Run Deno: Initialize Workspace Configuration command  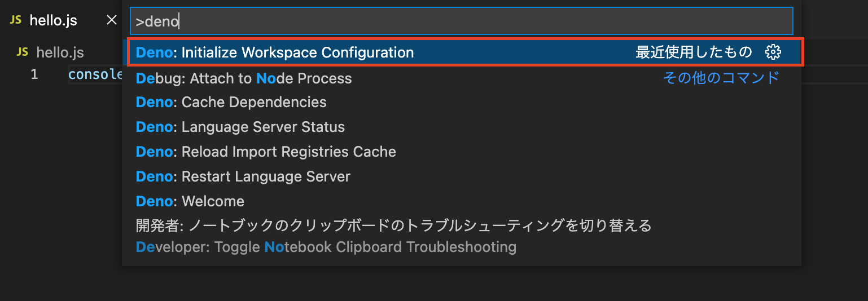coord(275,52)
